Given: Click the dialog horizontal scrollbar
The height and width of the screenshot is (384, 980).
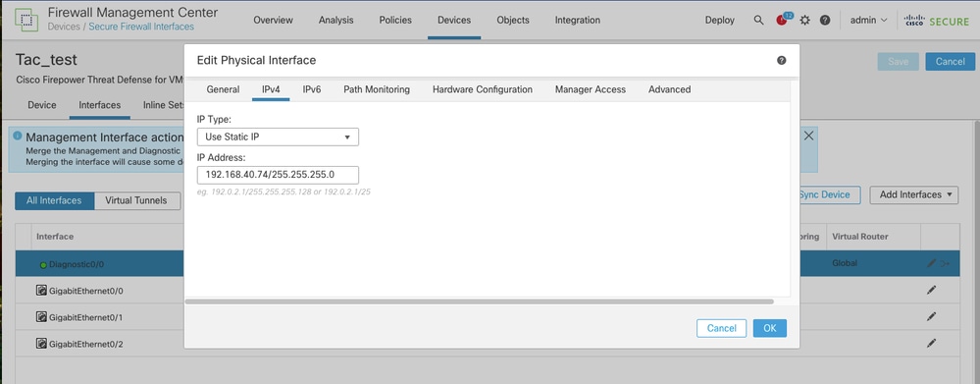Looking at the screenshot, I should click(x=480, y=302).
